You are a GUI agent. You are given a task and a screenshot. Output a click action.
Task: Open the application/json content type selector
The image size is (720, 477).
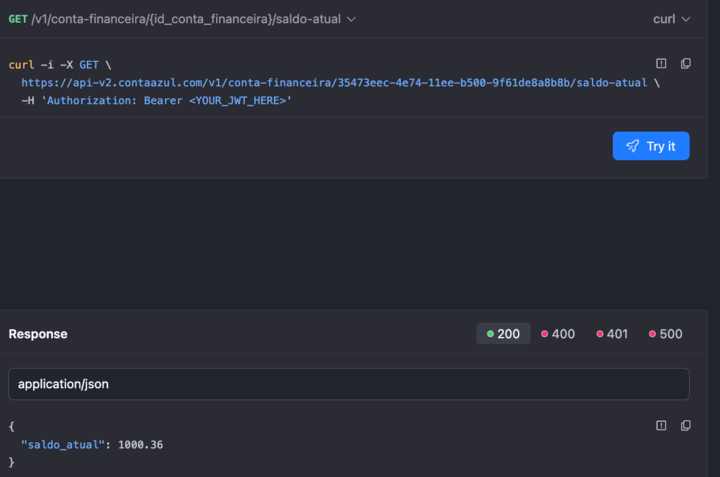(348, 384)
